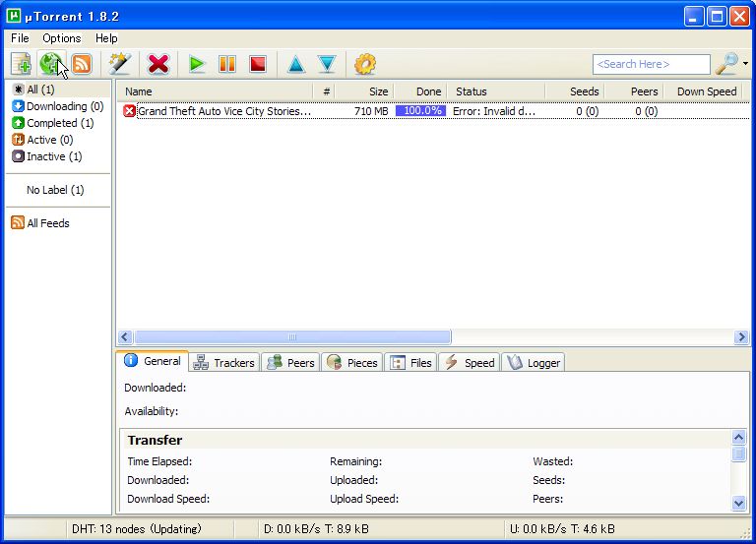
Task: Select No Label (1) in sidebar
Action: pos(55,190)
